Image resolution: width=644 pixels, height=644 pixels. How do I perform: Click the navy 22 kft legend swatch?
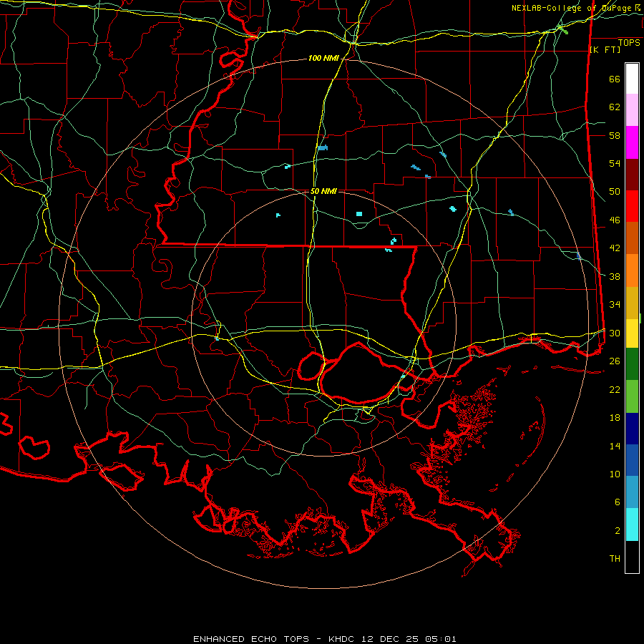coord(632,429)
